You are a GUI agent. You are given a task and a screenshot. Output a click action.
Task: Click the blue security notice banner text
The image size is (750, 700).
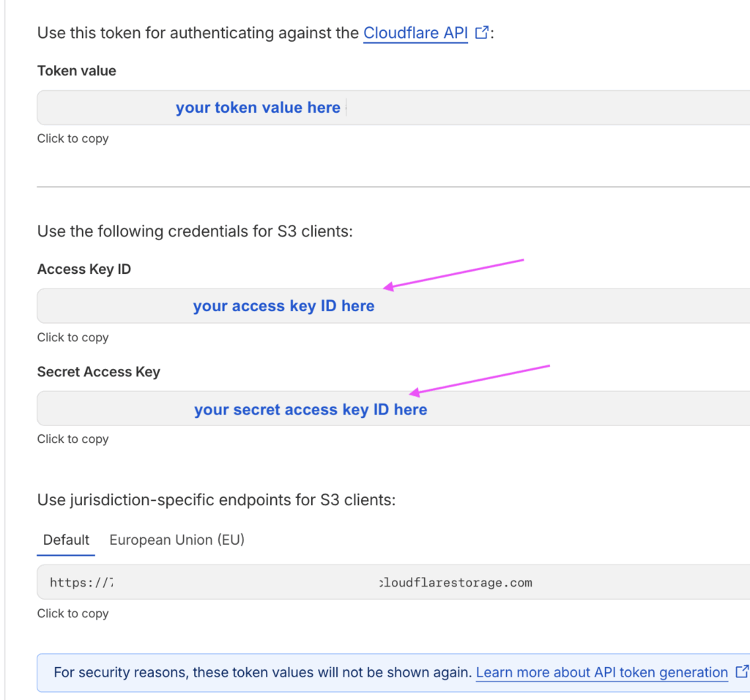(x=262, y=672)
